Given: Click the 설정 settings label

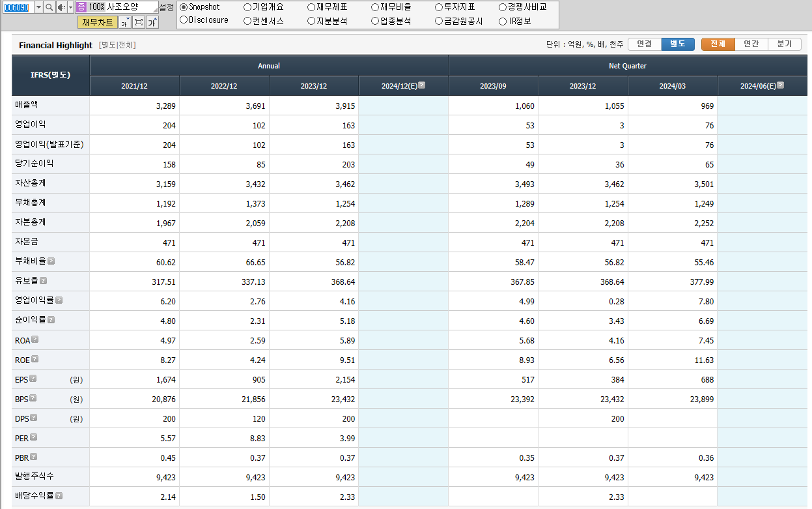Looking at the screenshot, I should 167,7.
